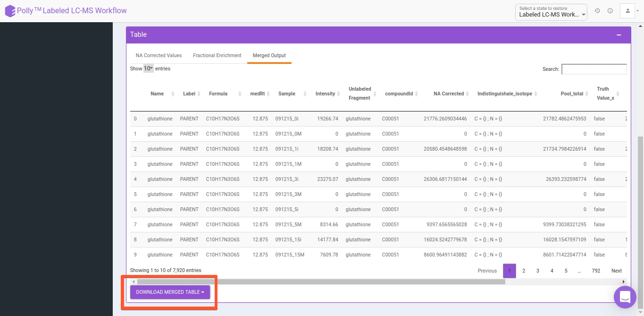This screenshot has height=316, width=644.
Task: Jump to page 5
Action: (566, 271)
